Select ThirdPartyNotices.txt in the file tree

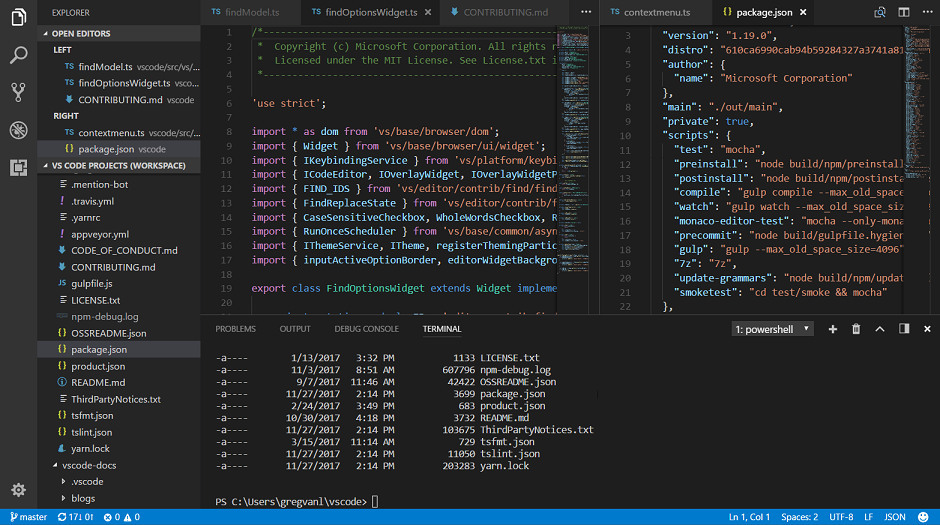click(119, 399)
